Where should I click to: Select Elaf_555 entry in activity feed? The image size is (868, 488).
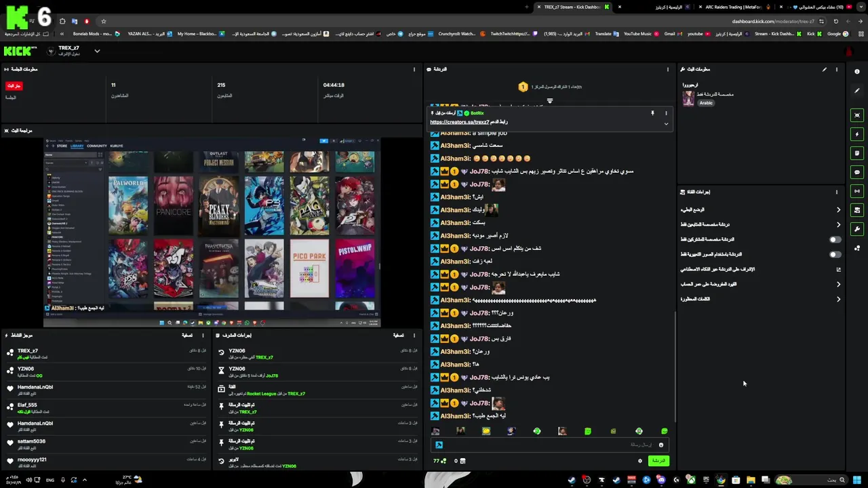[x=106, y=407]
